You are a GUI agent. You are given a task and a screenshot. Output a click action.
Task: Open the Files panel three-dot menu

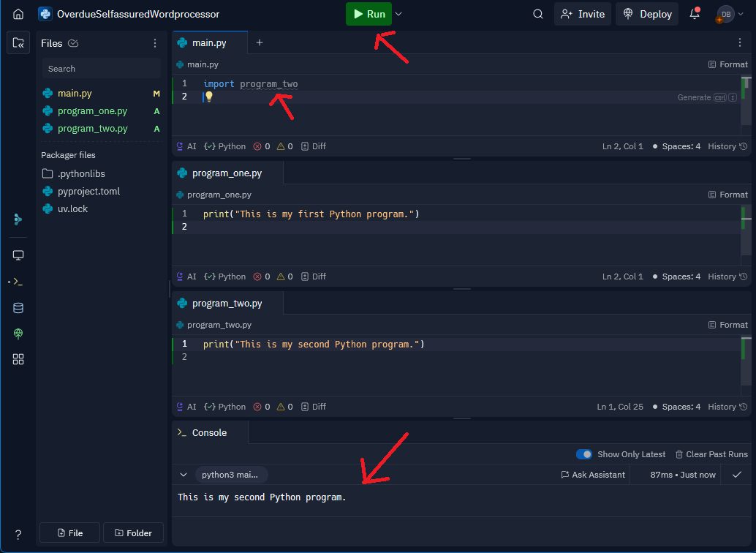(155, 43)
